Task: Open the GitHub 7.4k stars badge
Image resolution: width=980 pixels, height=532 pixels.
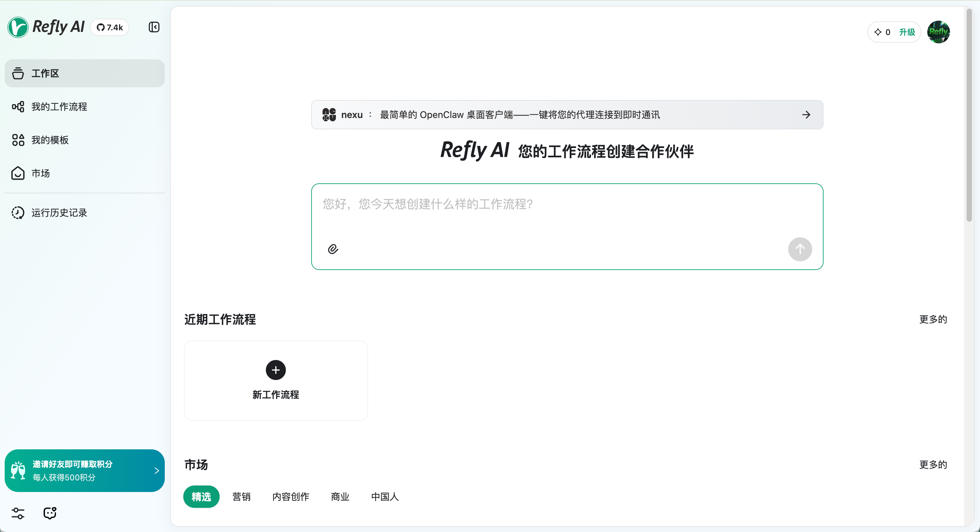Action: 109,27
